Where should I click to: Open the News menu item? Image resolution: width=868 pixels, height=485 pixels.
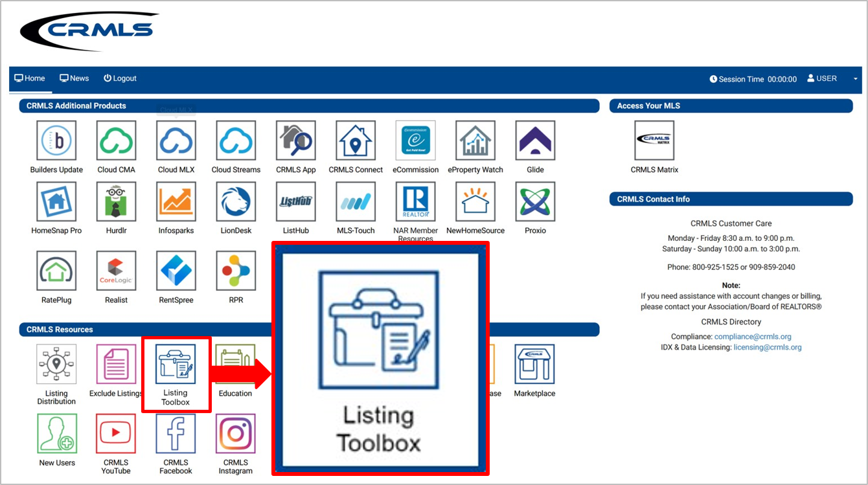(x=74, y=78)
